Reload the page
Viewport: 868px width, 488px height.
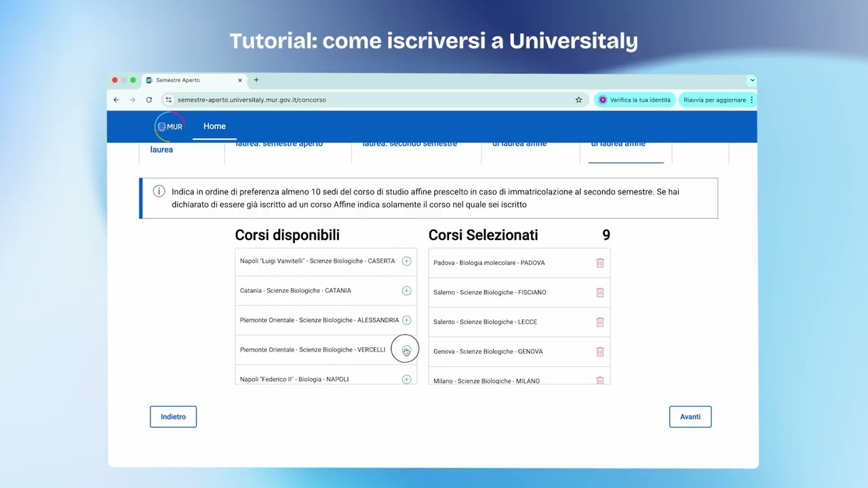tap(149, 100)
